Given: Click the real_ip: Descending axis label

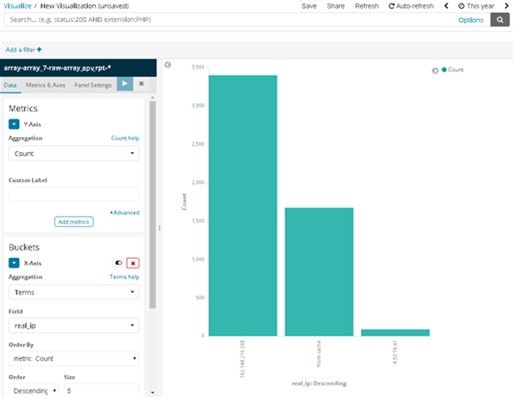Looking at the screenshot, I should click(x=319, y=383).
